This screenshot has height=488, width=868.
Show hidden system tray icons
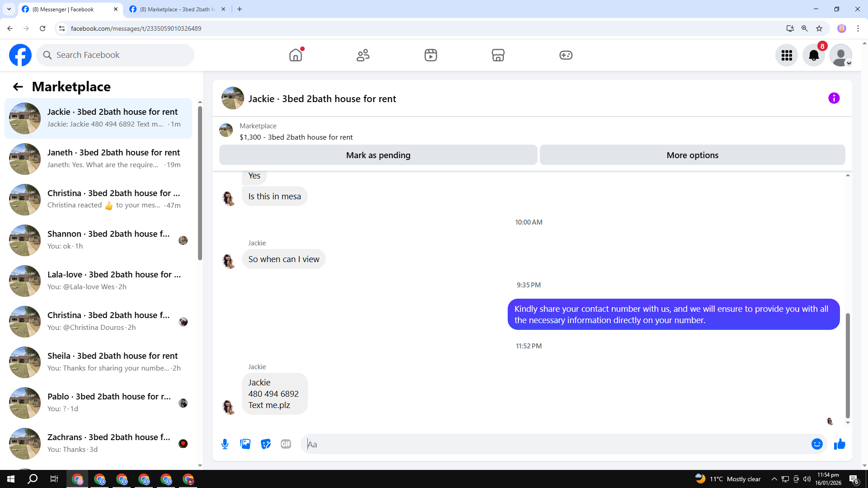point(774,479)
